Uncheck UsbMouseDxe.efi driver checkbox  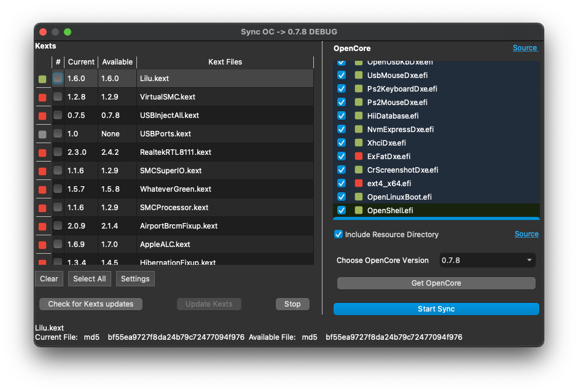click(342, 75)
